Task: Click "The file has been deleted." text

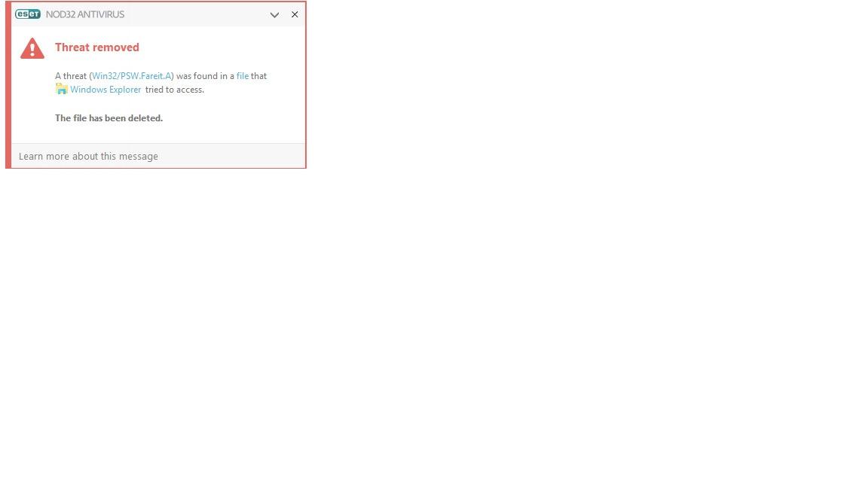Action: pos(109,117)
